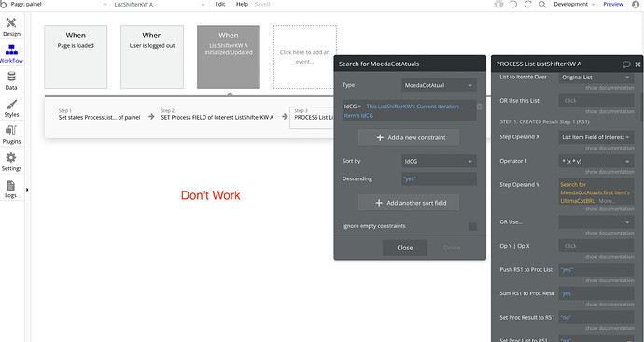
Task: Open the Page: painel dropdown
Action: coord(58,4)
